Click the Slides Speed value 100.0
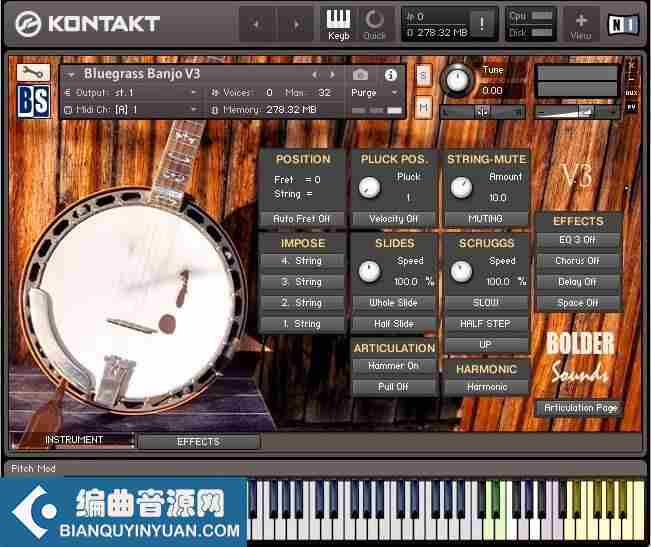Screen dimensions: 651x547 (406, 282)
